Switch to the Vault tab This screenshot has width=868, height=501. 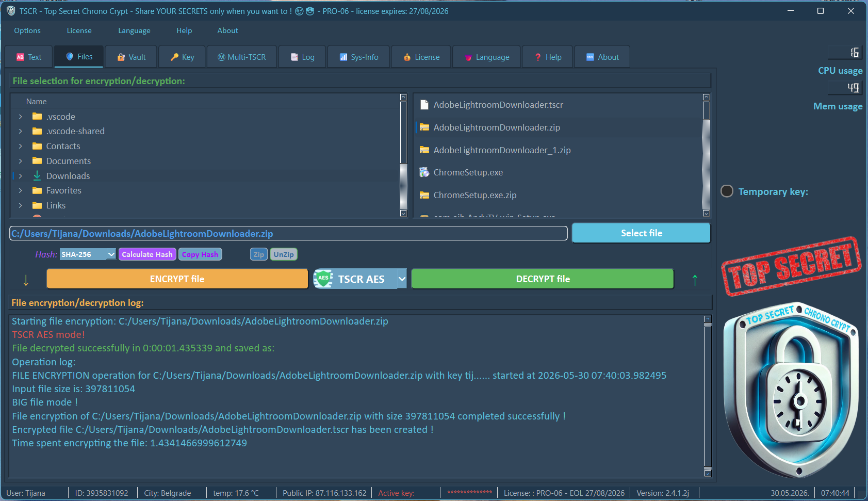click(132, 57)
